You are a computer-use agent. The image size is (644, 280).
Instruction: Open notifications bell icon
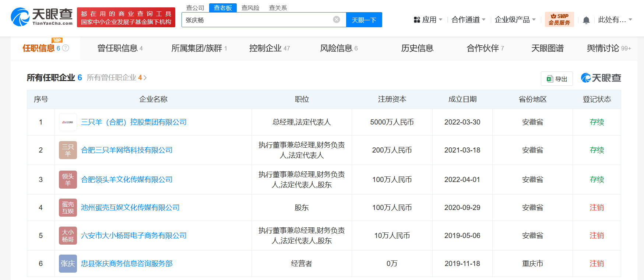coord(586,20)
